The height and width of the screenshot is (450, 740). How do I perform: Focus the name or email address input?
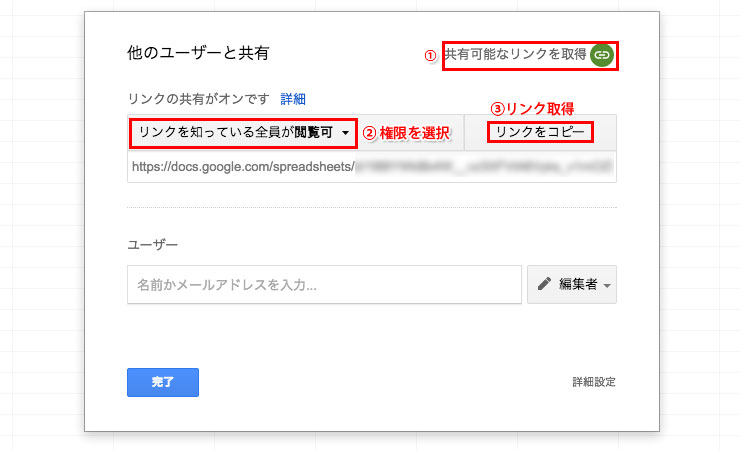[324, 284]
